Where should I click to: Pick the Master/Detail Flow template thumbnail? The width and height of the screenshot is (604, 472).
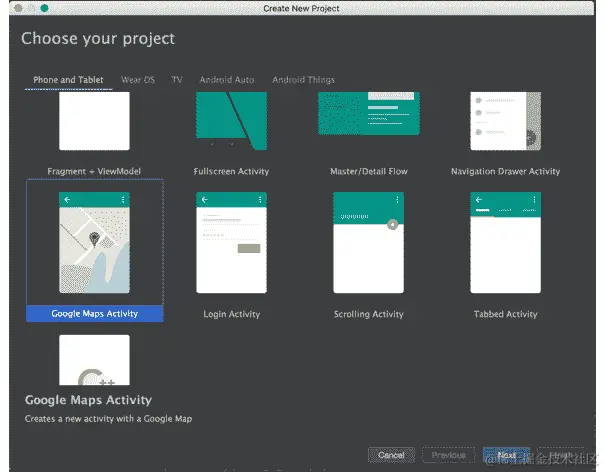coord(369,113)
